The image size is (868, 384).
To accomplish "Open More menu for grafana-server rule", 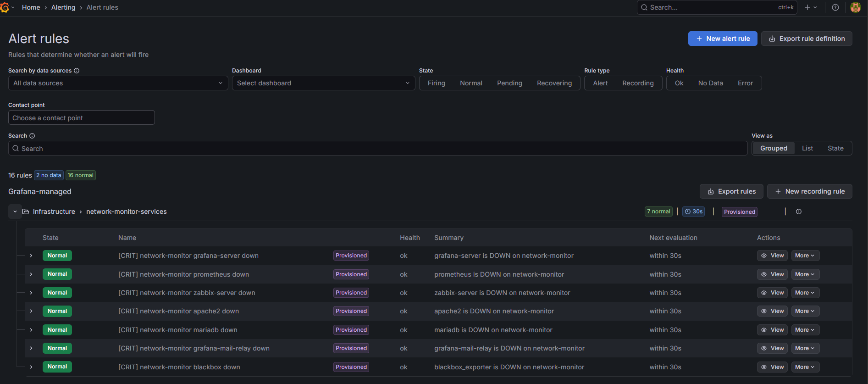I will (x=805, y=256).
